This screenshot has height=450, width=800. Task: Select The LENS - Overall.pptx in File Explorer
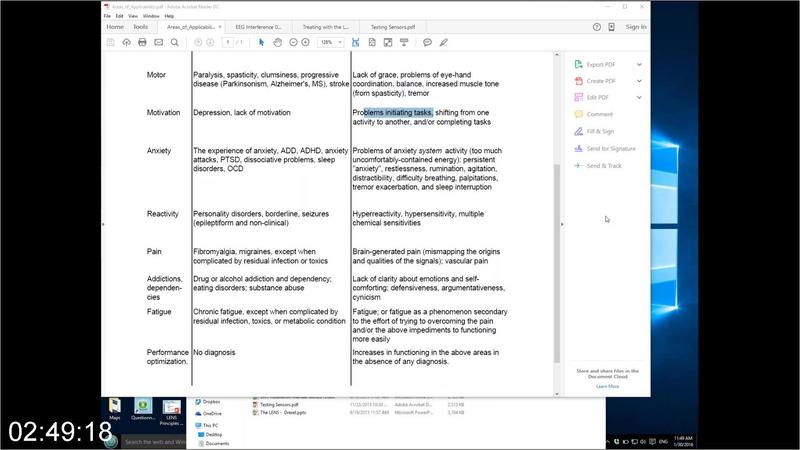tap(283, 412)
